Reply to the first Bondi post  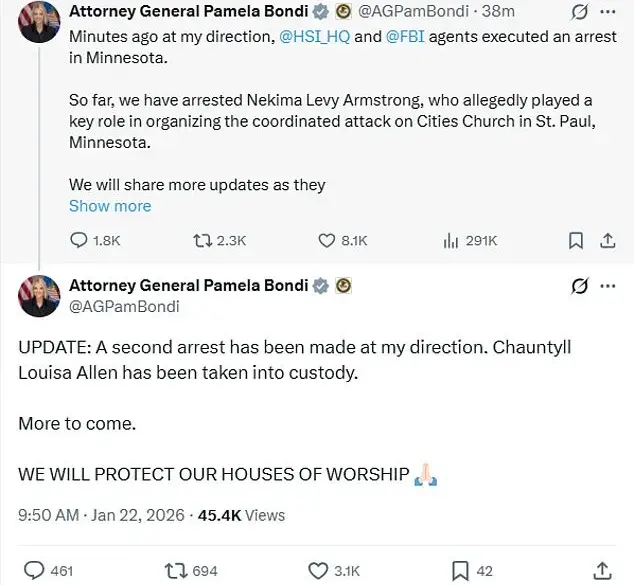79,240
